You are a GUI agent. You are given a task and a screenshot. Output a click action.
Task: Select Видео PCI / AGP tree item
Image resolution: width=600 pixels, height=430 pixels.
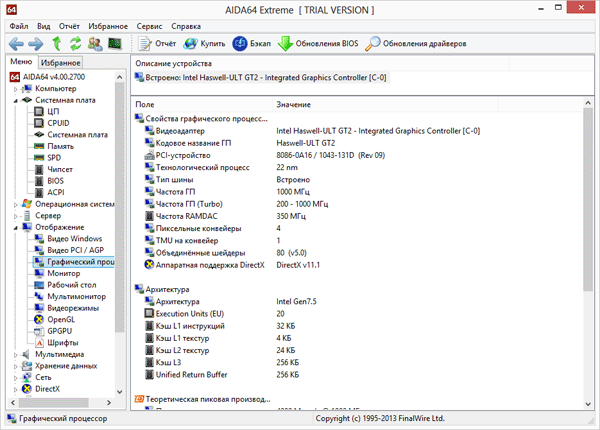point(69,250)
